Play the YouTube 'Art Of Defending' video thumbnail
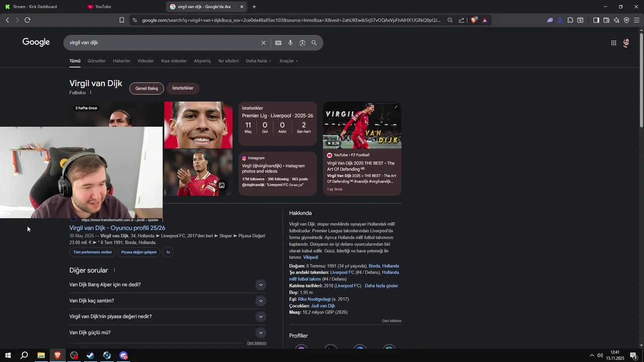Screen dimensions: 644x362 pos(362,125)
